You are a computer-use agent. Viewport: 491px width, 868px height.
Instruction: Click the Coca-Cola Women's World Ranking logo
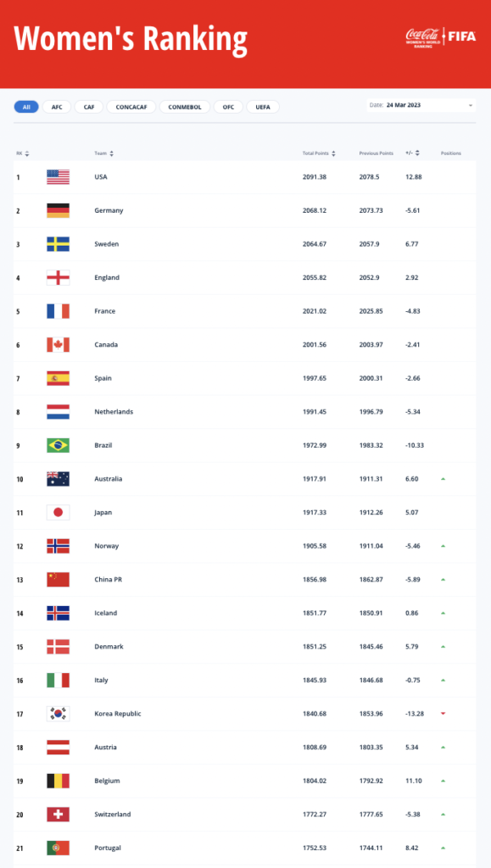[423, 37]
